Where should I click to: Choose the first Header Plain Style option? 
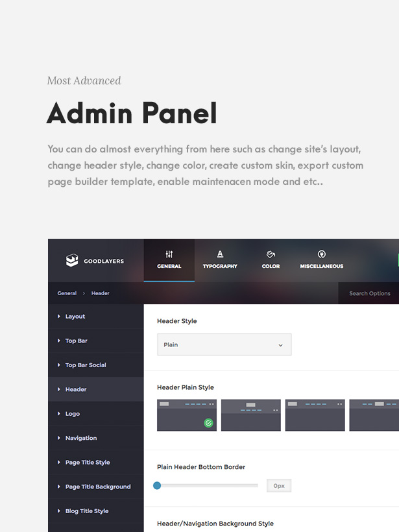[186, 415]
